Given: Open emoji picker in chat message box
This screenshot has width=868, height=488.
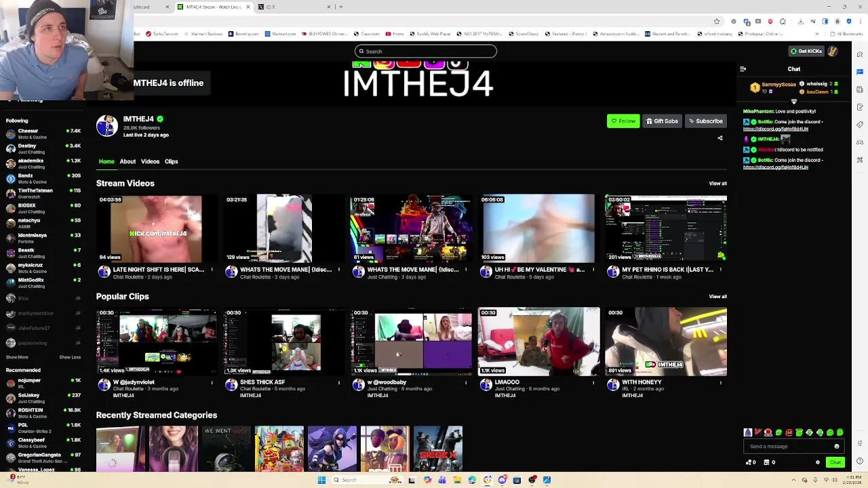Looking at the screenshot, I should pyautogui.click(x=836, y=447).
